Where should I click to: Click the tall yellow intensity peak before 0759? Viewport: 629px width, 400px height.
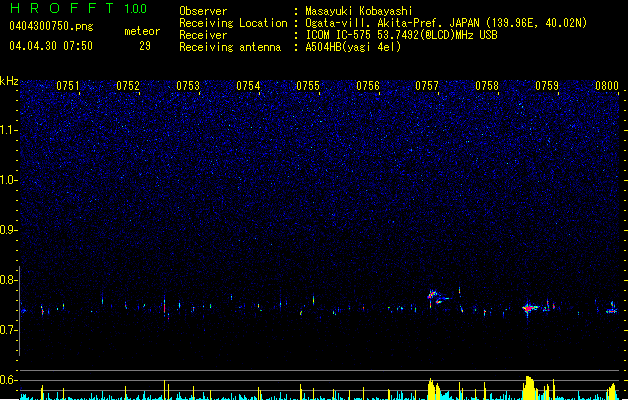click(x=530, y=388)
